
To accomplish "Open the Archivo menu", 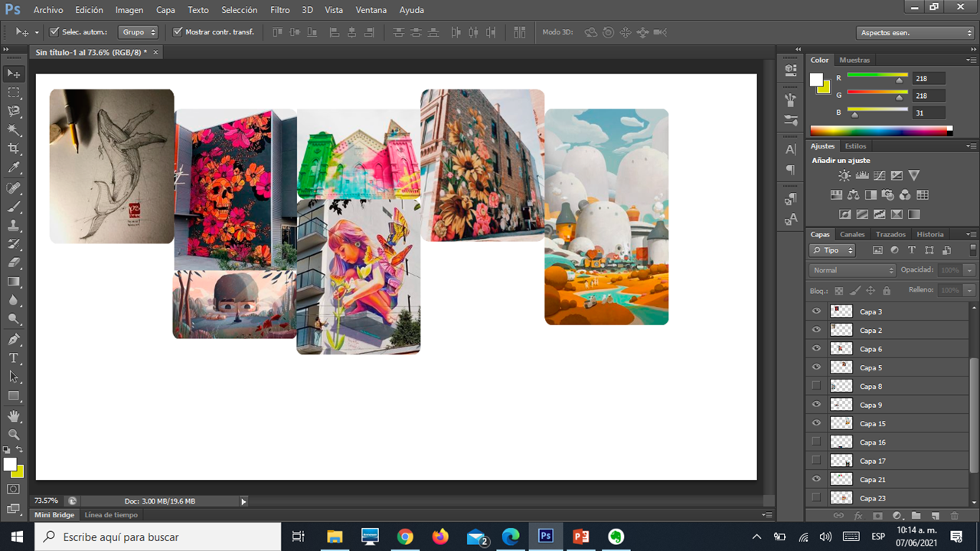I will (x=48, y=10).
